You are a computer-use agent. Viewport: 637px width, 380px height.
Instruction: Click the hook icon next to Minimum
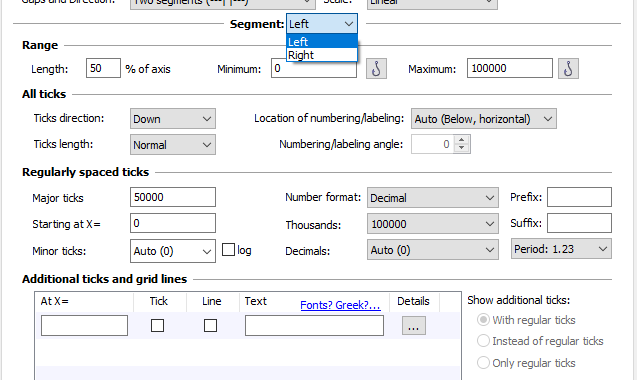376,68
